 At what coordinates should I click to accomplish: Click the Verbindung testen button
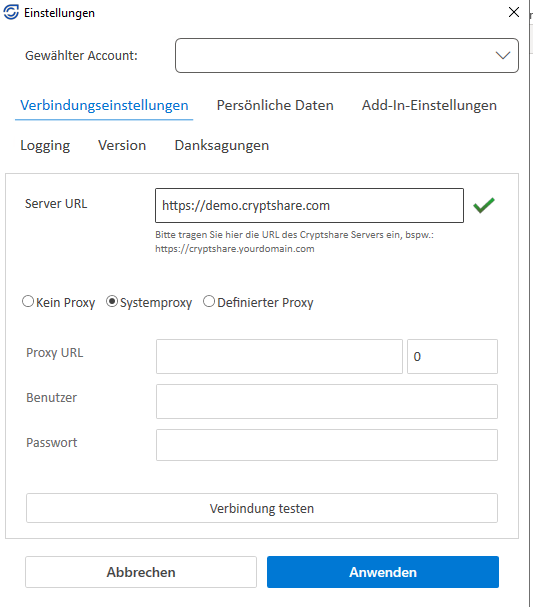tap(262, 508)
